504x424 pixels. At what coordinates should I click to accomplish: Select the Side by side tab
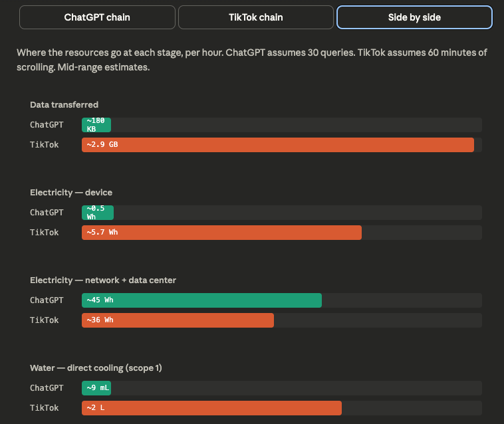[414, 18]
